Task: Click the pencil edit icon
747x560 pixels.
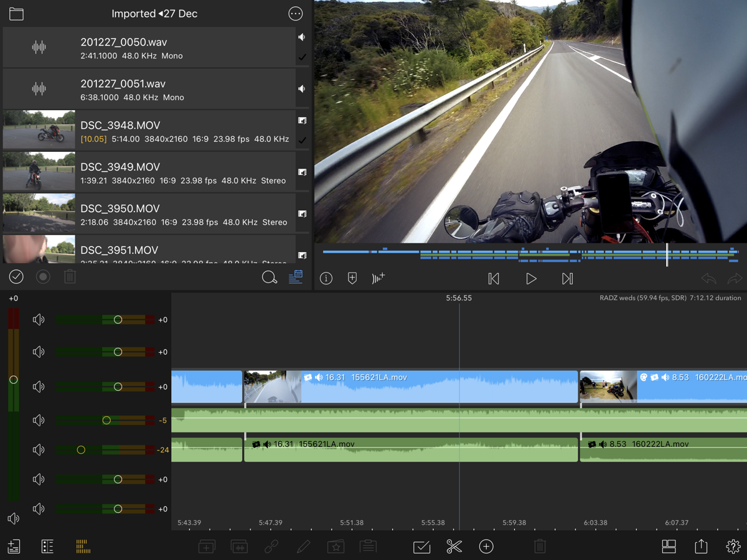Action: [303, 547]
